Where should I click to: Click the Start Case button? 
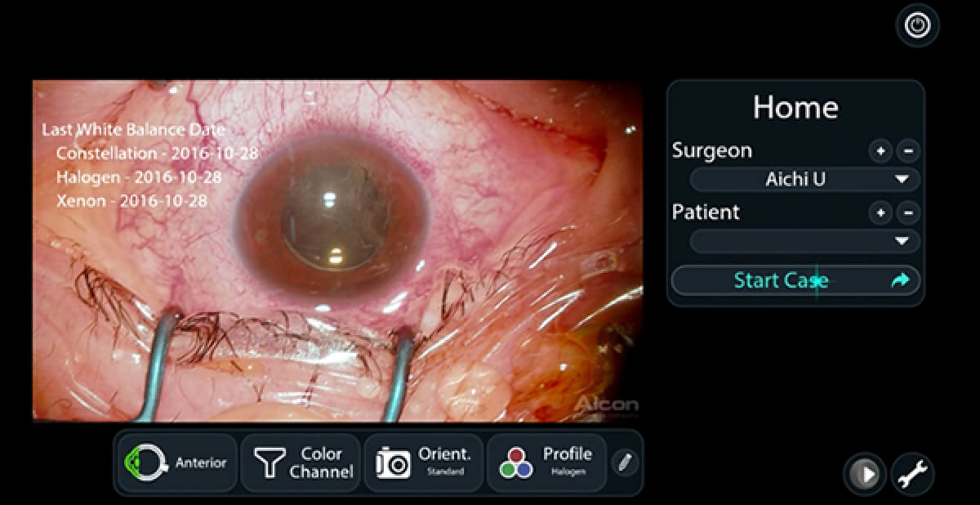click(x=781, y=280)
